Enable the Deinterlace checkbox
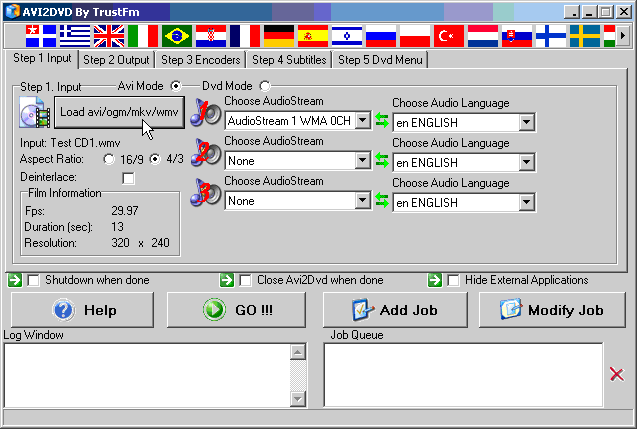Viewport: 637px width, 429px height. tap(128, 178)
